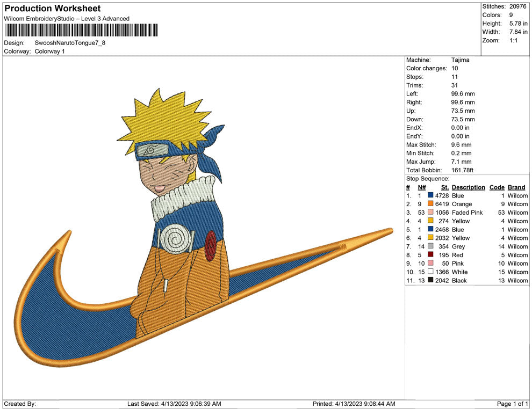Click the Total Bobbin value 161.78ft
The image size is (532, 409).
(x=462, y=170)
